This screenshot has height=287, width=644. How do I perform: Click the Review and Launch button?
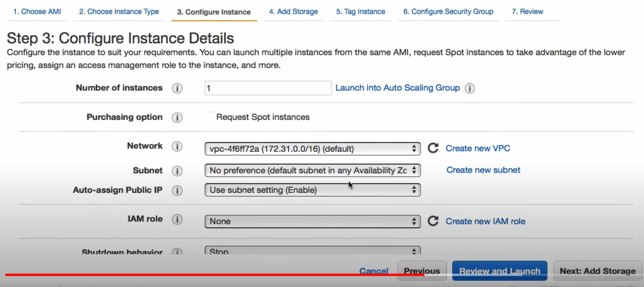pos(500,271)
